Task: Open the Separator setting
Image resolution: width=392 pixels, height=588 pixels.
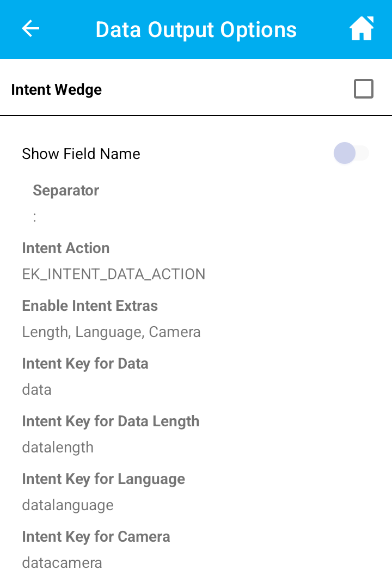Action: point(66,191)
